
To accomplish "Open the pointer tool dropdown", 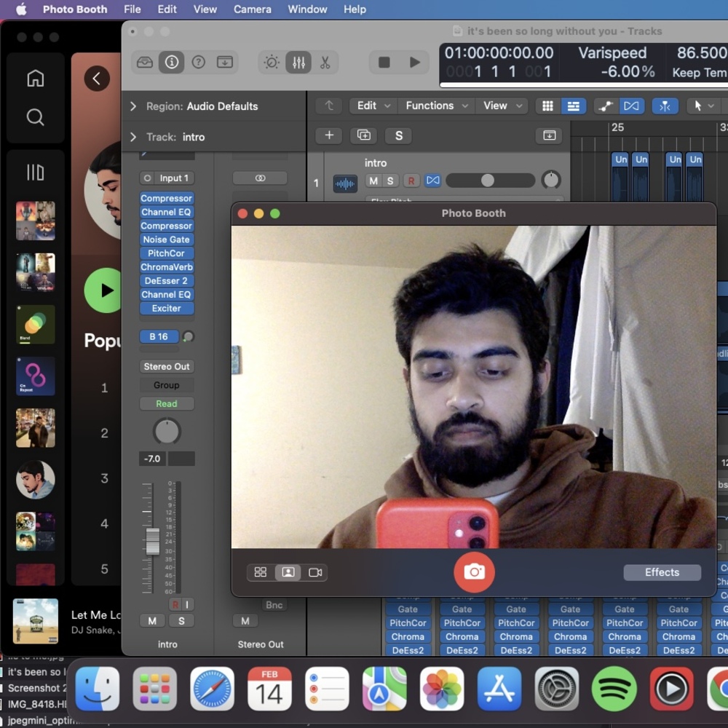I will 703,106.
